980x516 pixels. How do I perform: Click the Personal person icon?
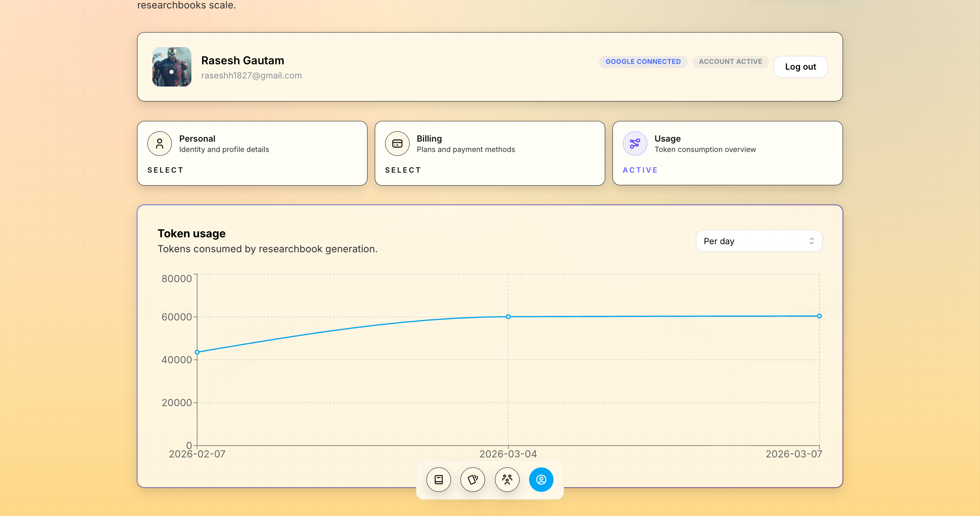(x=160, y=144)
